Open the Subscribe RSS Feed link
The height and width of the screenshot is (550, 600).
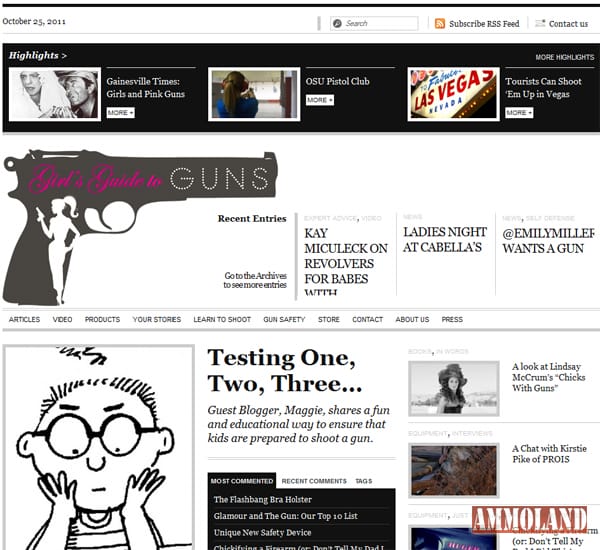click(x=484, y=24)
